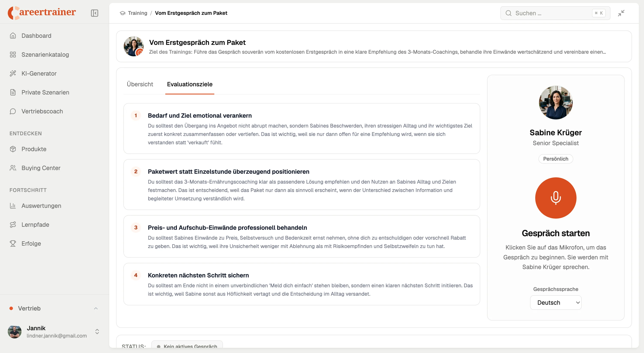Click the search magnifier icon
Viewport: 644px width, 353px height.
509,13
